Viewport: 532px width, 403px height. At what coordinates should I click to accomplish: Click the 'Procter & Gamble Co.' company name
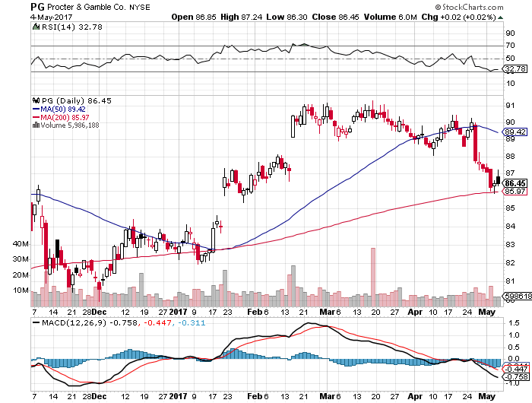tap(87, 7)
